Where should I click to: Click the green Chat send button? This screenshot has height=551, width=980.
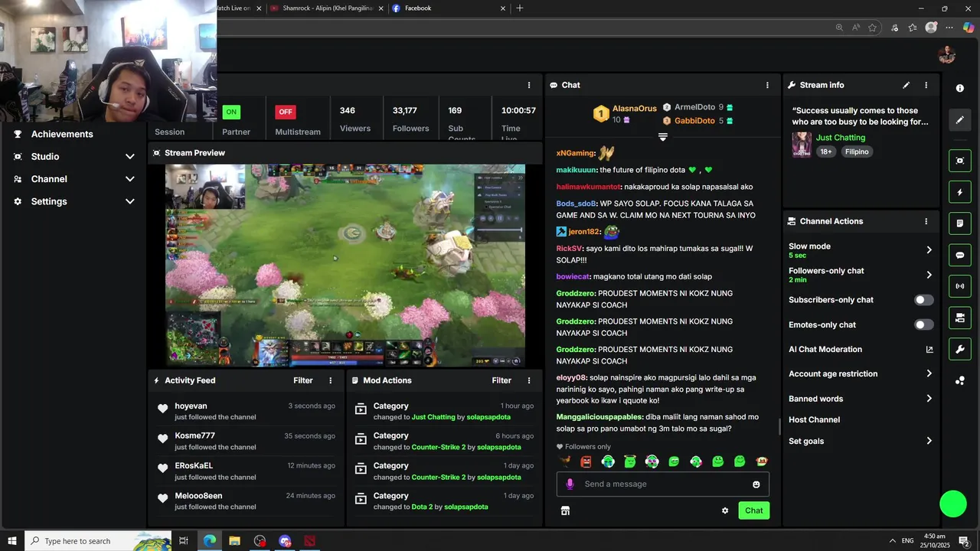point(753,510)
